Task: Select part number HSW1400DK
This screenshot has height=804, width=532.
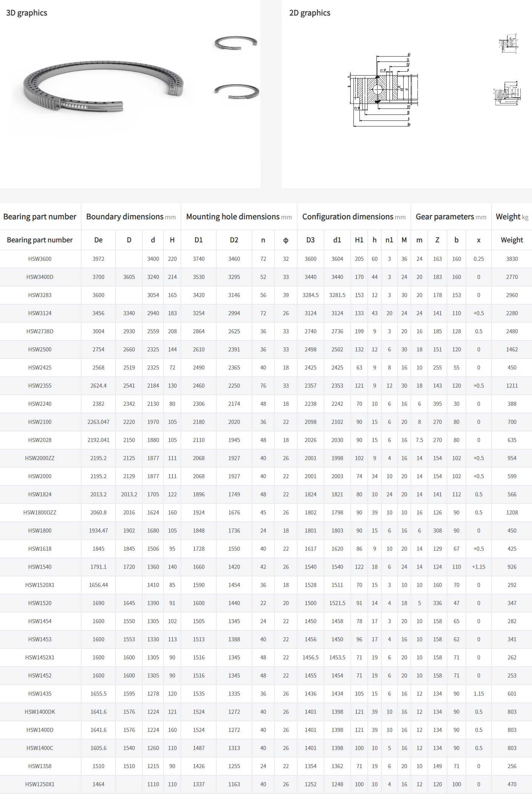Action: coord(40,712)
